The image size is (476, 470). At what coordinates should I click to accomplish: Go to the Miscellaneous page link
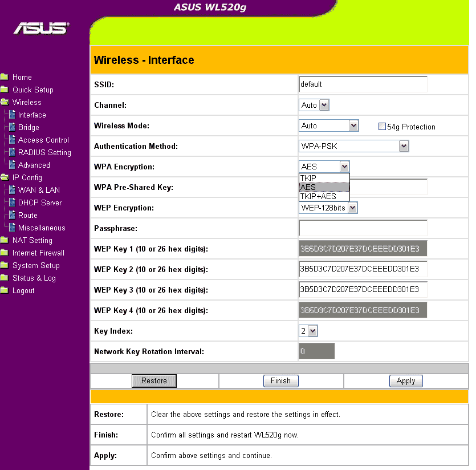point(42,228)
